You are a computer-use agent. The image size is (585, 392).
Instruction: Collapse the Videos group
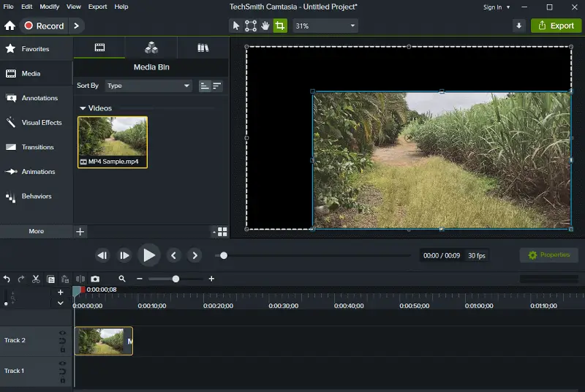(83, 108)
